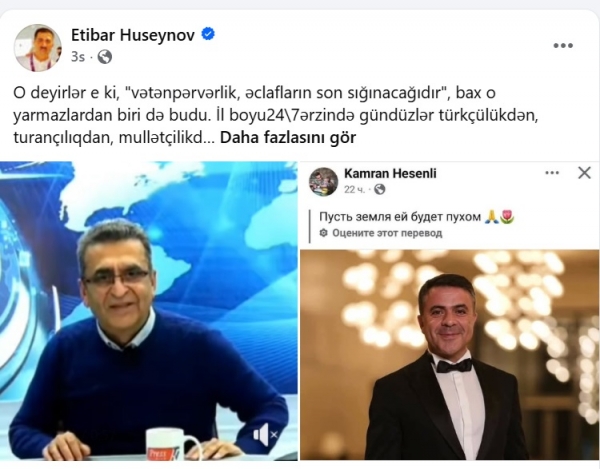Click the globe icon beside 22 ч.

380,189
